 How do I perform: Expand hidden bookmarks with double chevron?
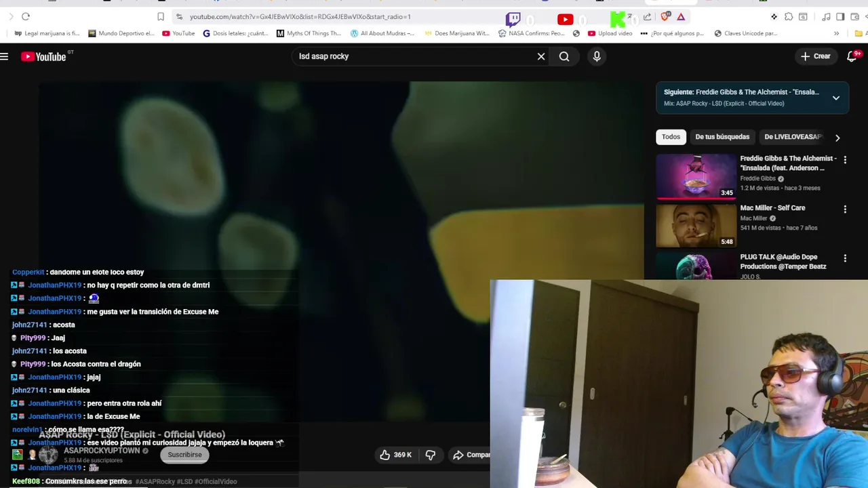click(836, 33)
